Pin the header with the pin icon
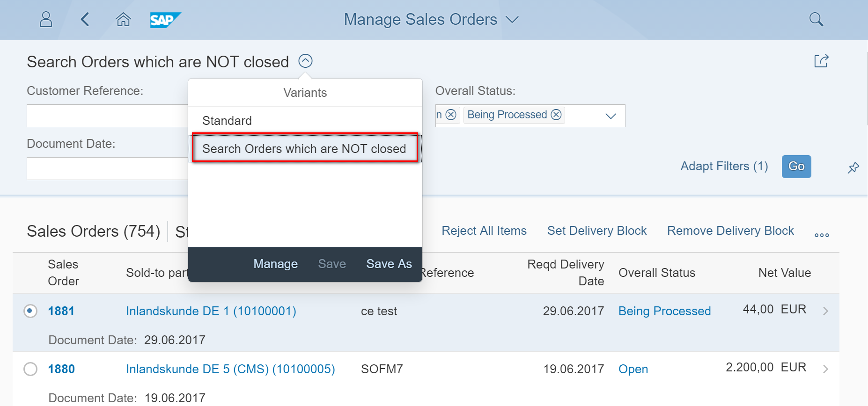The height and width of the screenshot is (406, 868). tap(853, 167)
